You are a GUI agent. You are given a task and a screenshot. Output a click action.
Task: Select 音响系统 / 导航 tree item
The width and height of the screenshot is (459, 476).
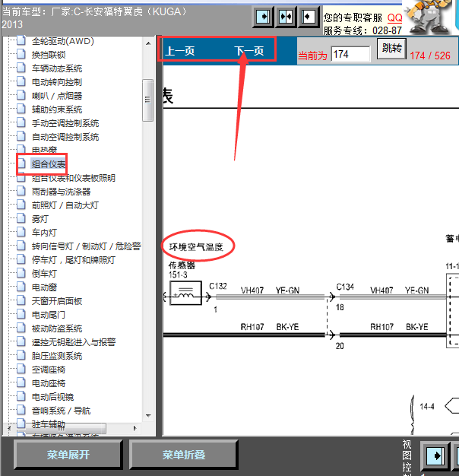(61, 411)
